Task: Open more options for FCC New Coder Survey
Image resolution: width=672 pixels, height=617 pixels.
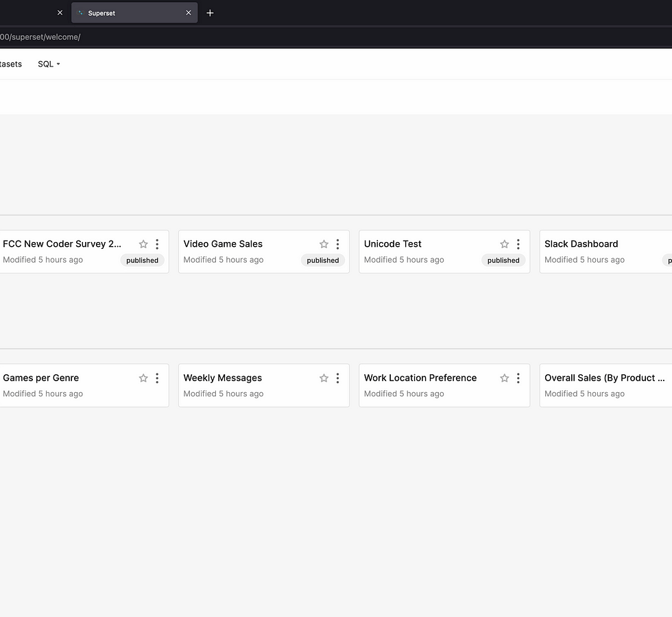Action: click(x=157, y=244)
